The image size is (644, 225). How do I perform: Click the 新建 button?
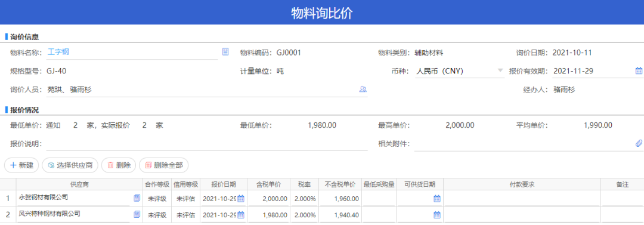coord(21,165)
